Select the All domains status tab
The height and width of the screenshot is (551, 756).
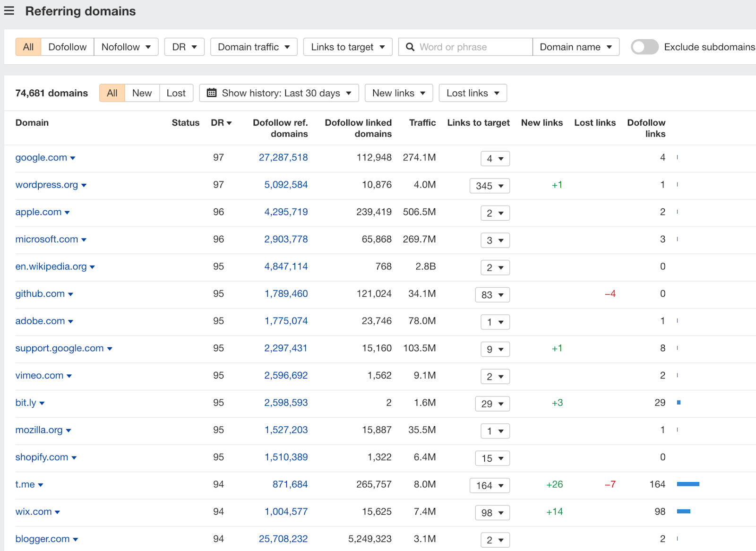pos(112,93)
